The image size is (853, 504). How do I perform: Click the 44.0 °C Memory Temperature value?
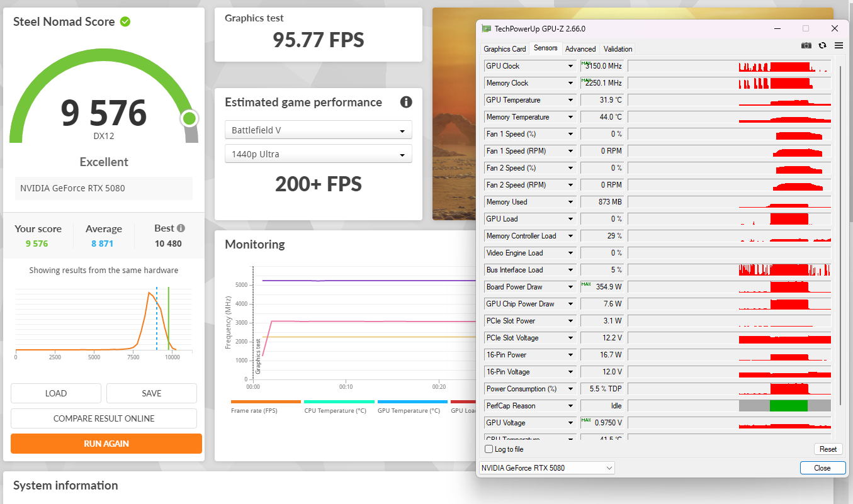pos(602,117)
